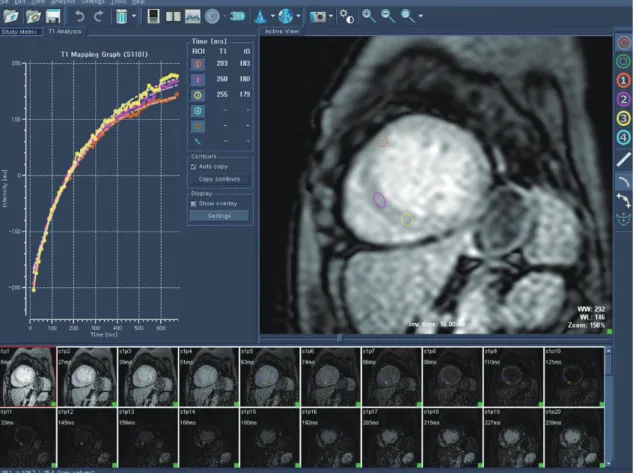Select the green endocardial contour tool

[624, 61]
